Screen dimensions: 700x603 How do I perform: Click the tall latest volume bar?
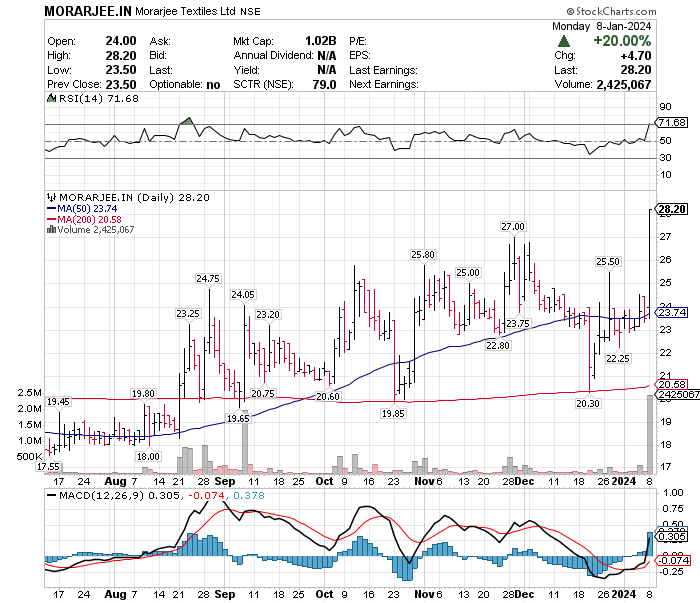click(x=650, y=434)
